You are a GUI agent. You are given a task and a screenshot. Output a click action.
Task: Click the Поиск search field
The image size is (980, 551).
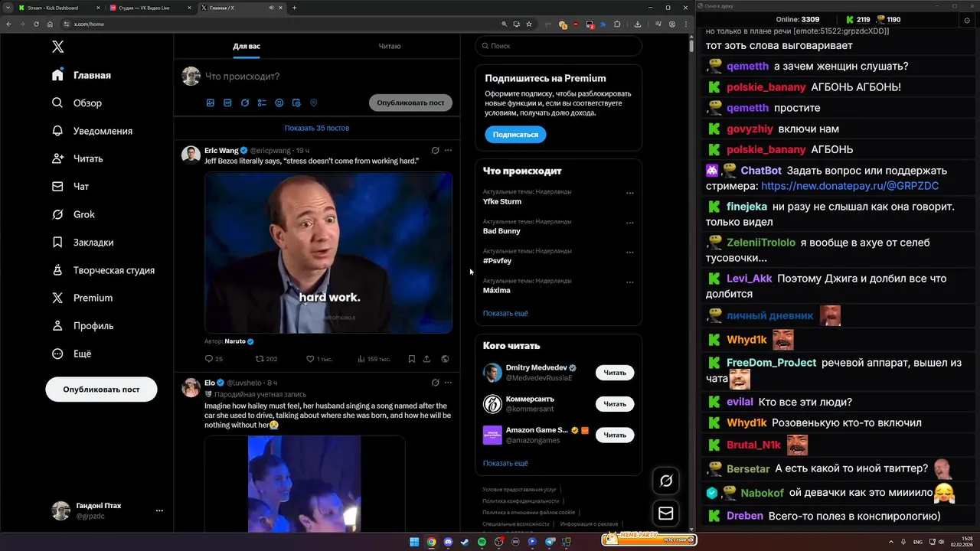559,46
